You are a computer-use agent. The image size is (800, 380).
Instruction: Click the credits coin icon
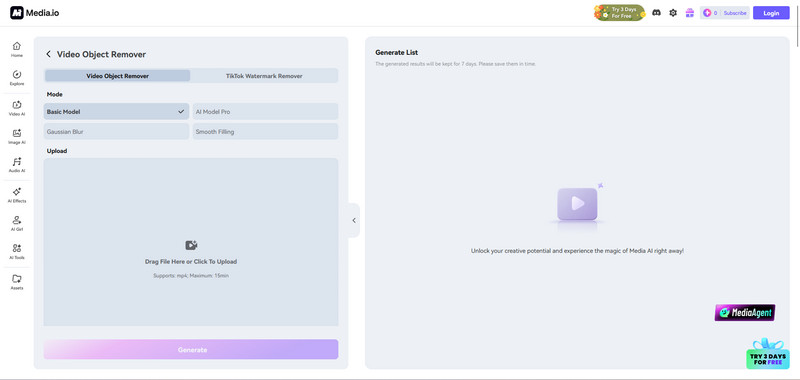[707, 13]
